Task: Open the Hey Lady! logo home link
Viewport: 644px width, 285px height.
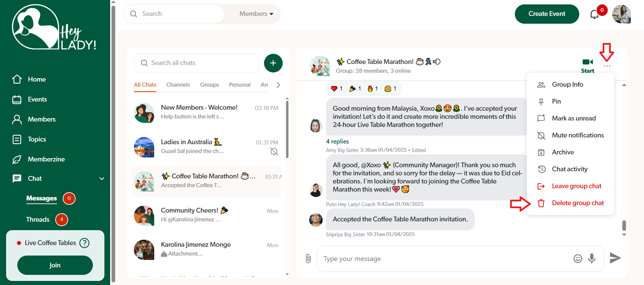Action: tap(54, 28)
